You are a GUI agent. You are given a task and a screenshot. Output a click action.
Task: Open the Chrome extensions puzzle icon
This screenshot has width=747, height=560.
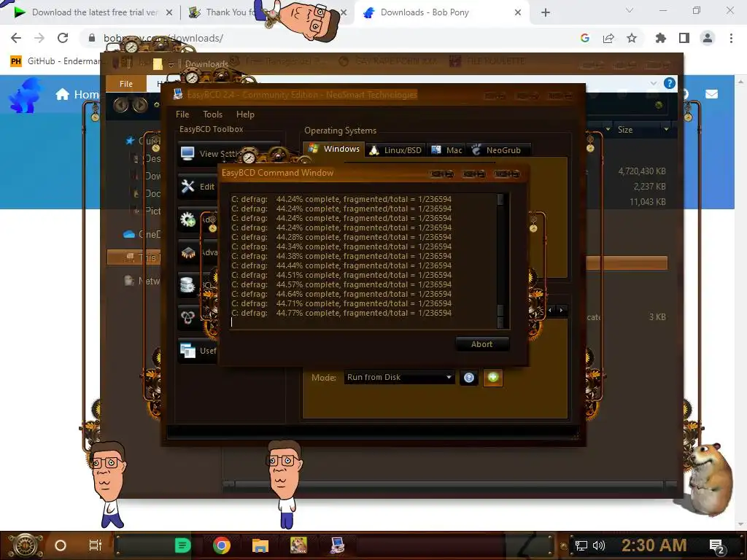click(x=661, y=38)
